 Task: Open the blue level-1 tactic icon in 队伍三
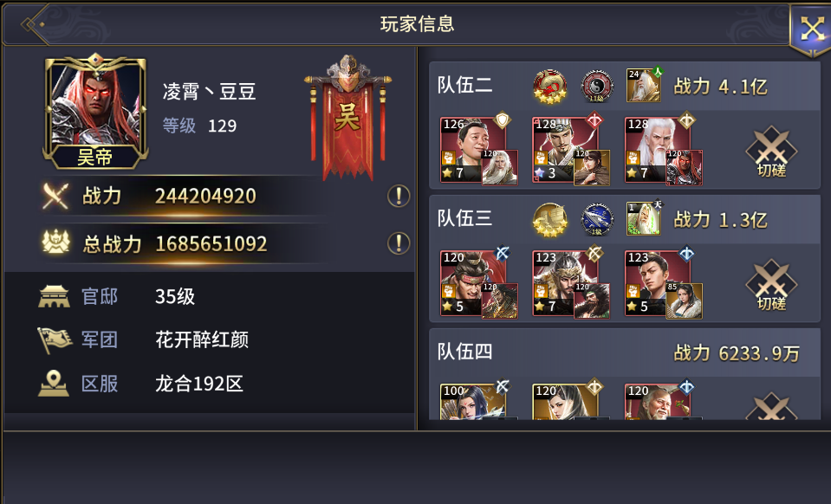tap(597, 219)
